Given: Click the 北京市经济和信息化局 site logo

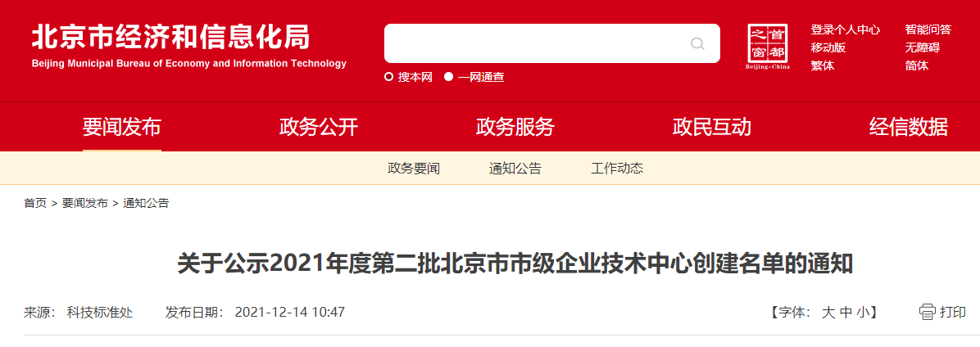Looking at the screenshot, I should point(188,47).
